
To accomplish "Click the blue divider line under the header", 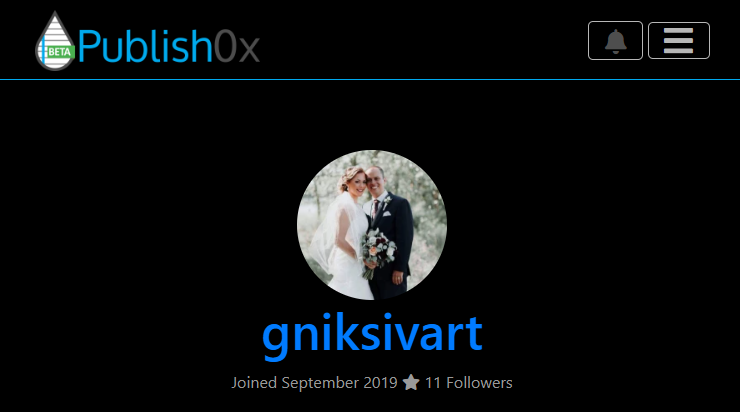I will pos(370,79).
